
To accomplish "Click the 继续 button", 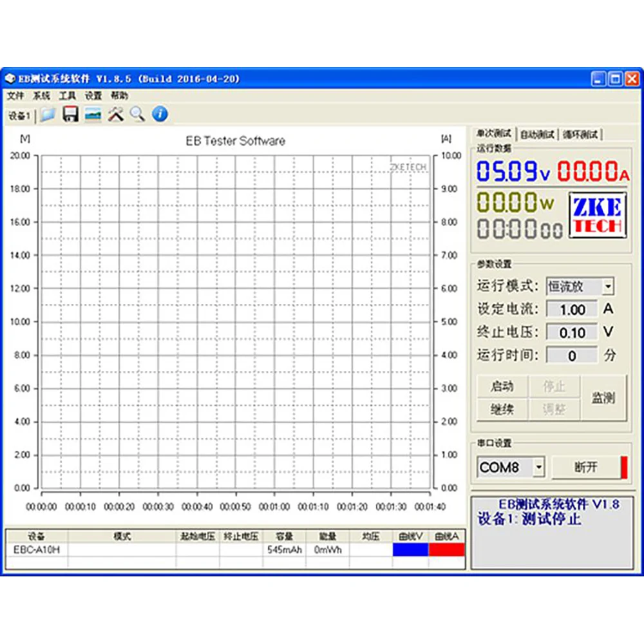I will [x=502, y=409].
